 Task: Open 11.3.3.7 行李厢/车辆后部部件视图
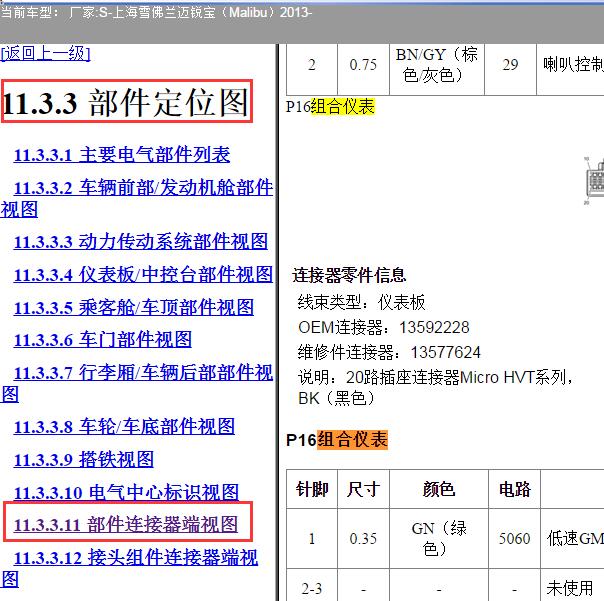click(137, 383)
